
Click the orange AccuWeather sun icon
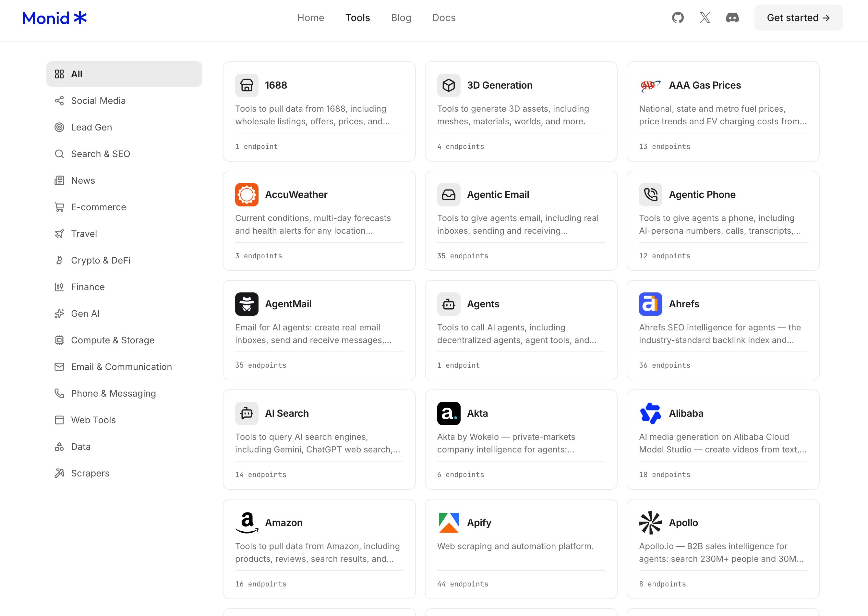247,195
